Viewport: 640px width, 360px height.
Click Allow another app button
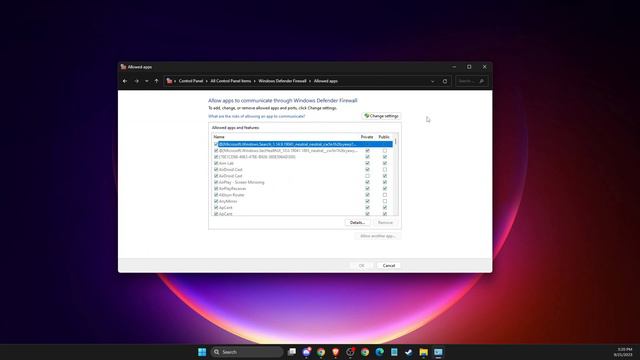[378, 236]
